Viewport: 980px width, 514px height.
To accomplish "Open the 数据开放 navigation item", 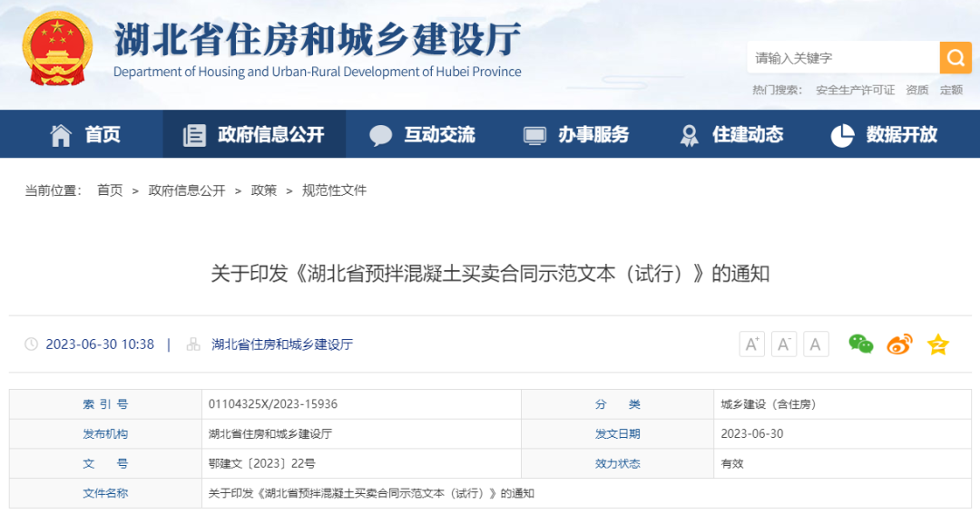I will tap(885, 135).
